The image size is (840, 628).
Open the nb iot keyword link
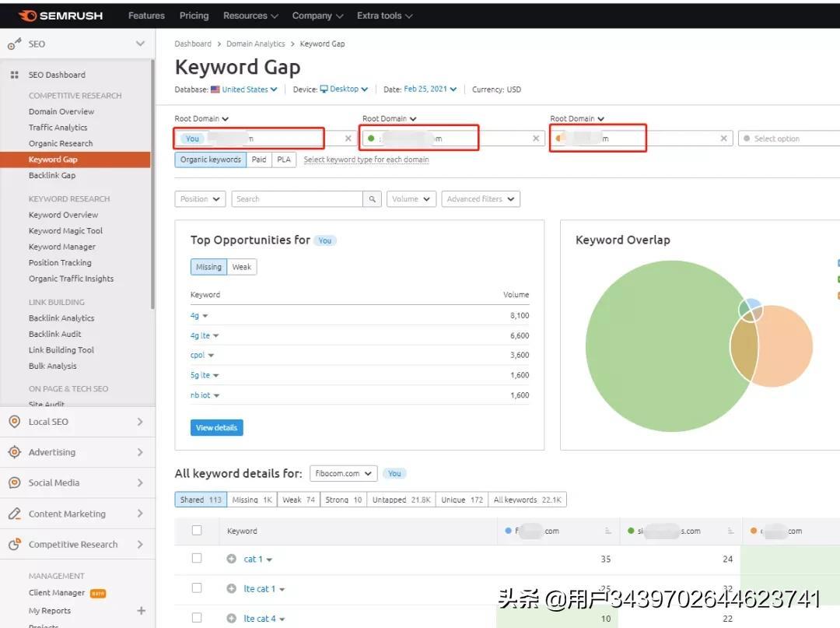pyautogui.click(x=201, y=395)
